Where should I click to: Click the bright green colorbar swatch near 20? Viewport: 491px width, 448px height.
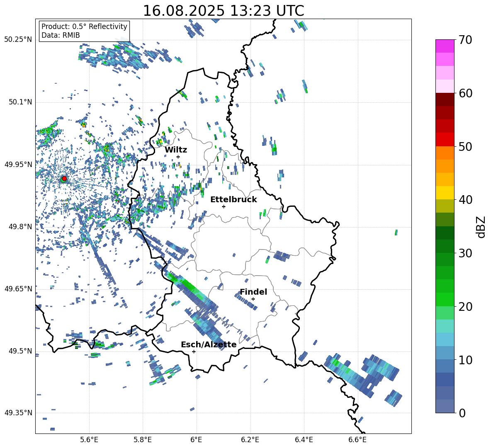[x=445, y=299]
